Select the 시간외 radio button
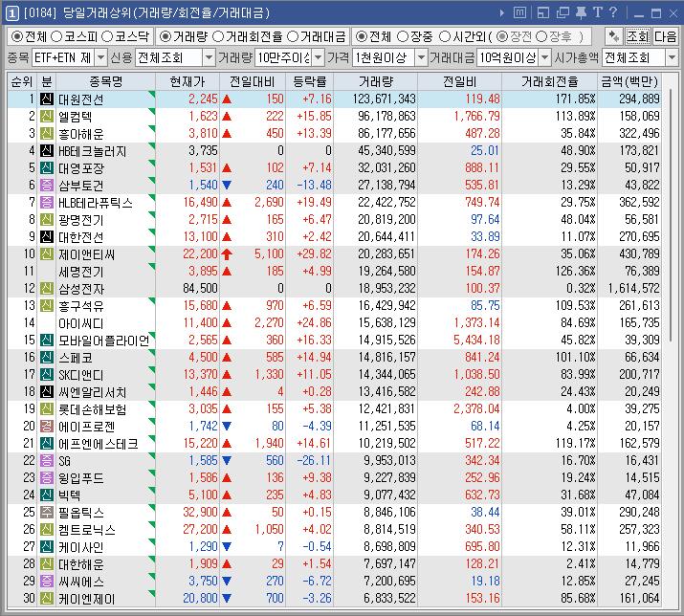This screenshot has width=684, height=616. click(445, 36)
